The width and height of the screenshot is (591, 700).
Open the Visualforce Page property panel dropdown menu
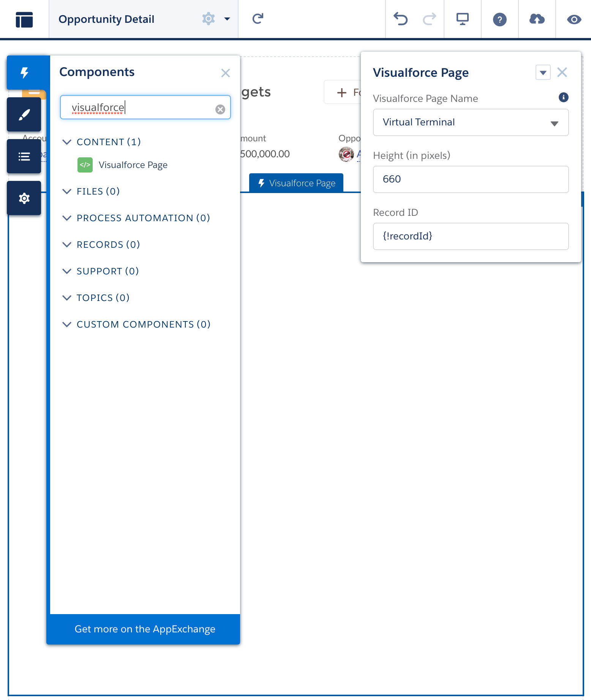point(543,72)
